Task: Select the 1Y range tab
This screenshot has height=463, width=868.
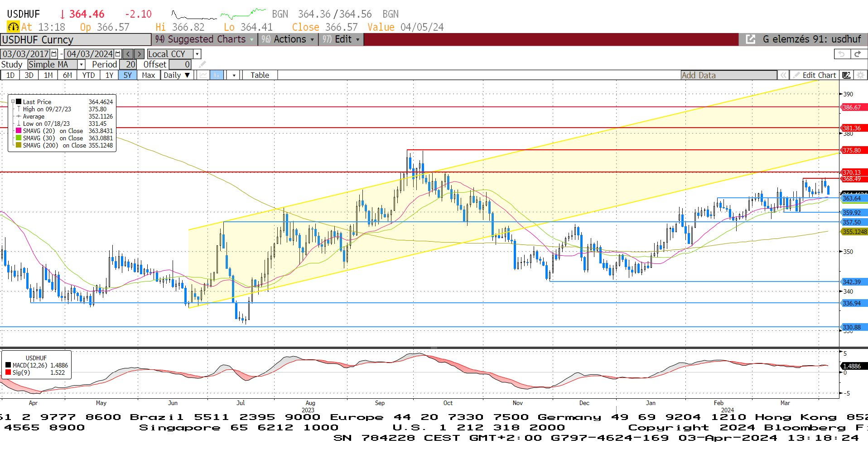Action: click(109, 75)
